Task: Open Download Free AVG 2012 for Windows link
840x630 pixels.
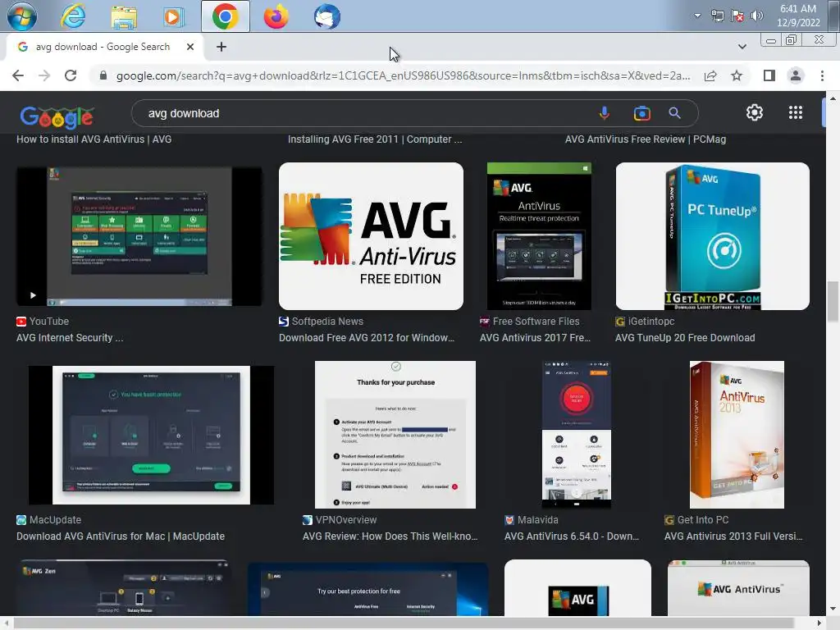Action: pos(367,338)
